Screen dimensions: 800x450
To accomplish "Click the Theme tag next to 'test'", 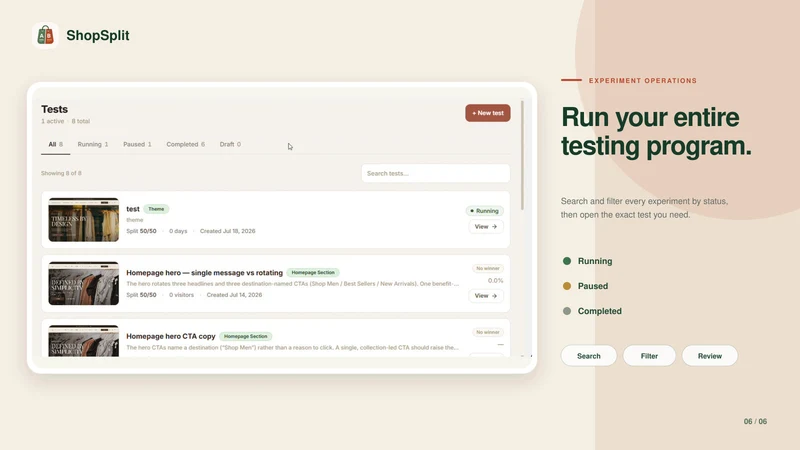I will click(156, 209).
